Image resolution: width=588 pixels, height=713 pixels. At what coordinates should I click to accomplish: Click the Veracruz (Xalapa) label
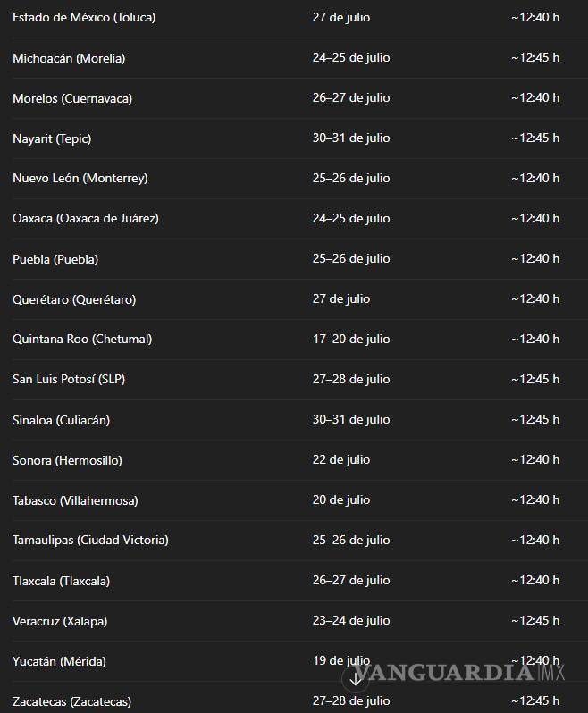[60, 621]
